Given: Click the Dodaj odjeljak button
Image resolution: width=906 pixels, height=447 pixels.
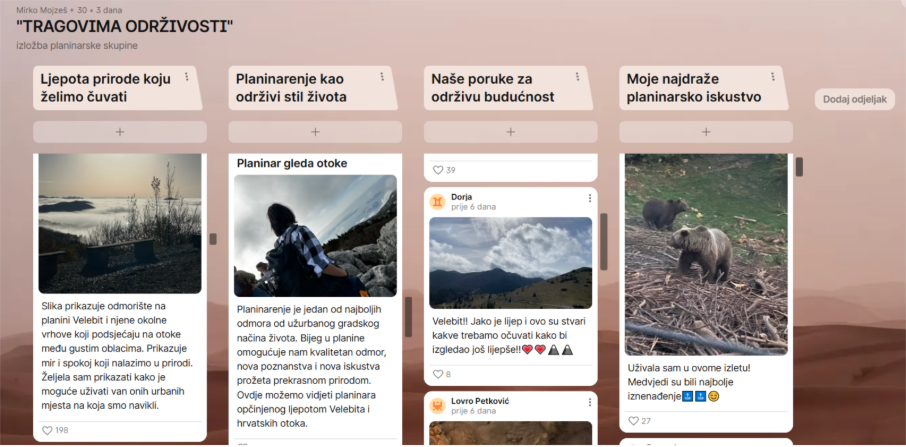Looking at the screenshot, I should pos(854,99).
